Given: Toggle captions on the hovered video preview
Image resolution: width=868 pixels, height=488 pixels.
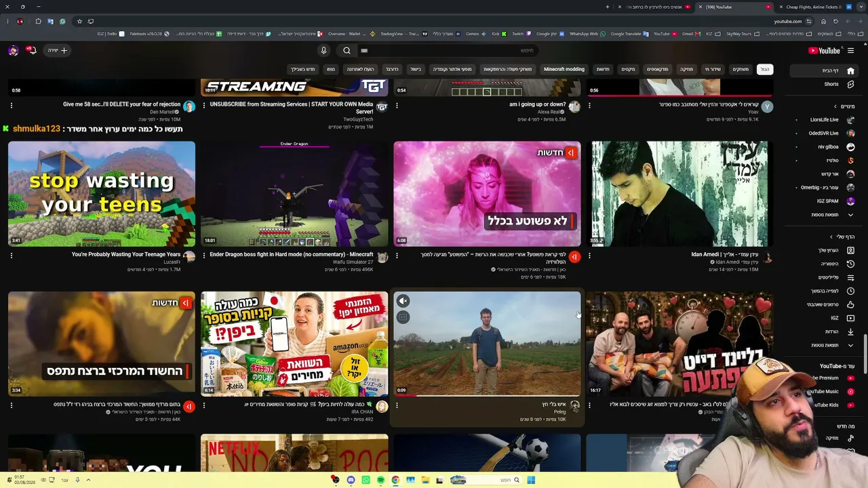Looking at the screenshot, I should click(403, 317).
